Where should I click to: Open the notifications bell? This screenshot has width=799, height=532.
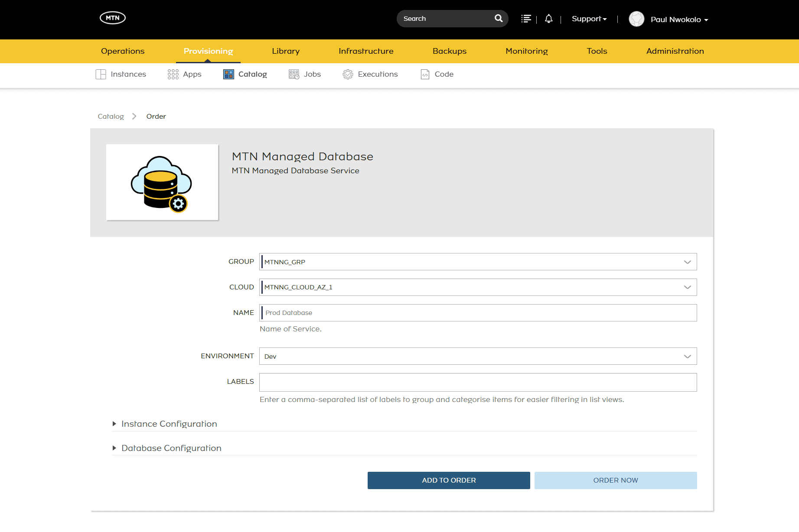(548, 19)
